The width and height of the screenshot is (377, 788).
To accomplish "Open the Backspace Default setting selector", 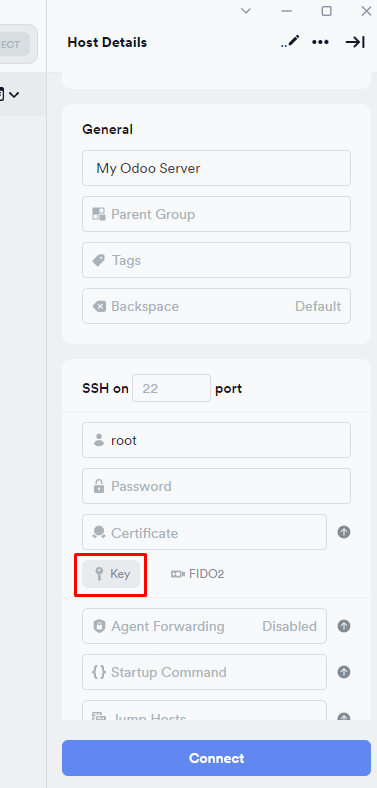I will pos(217,306).
